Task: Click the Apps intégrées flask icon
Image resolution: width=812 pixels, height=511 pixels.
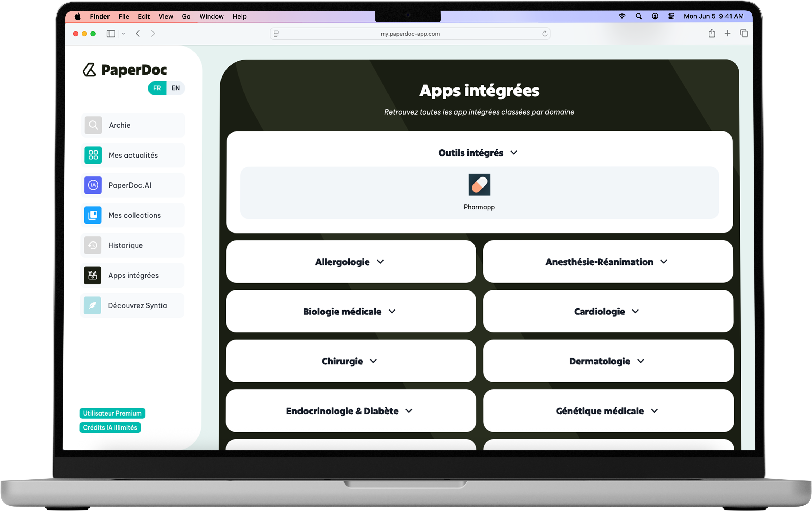Action: pyautogui.click(x=93, y=275)
